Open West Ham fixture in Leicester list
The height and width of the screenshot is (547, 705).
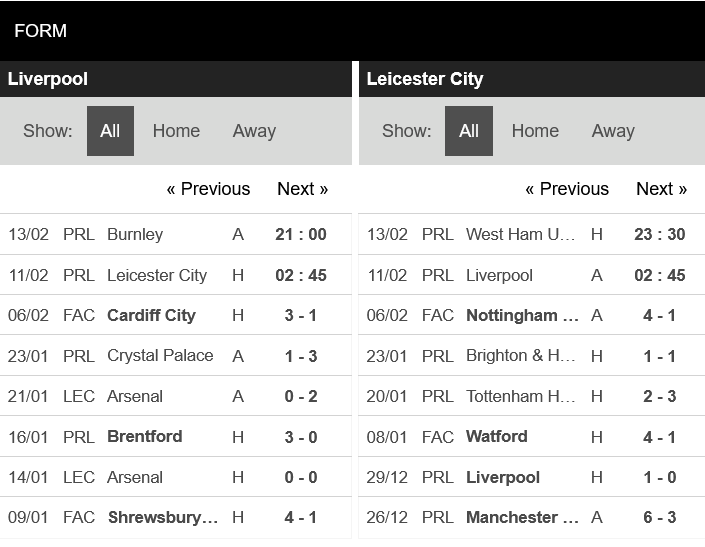(x=532, y=234)
